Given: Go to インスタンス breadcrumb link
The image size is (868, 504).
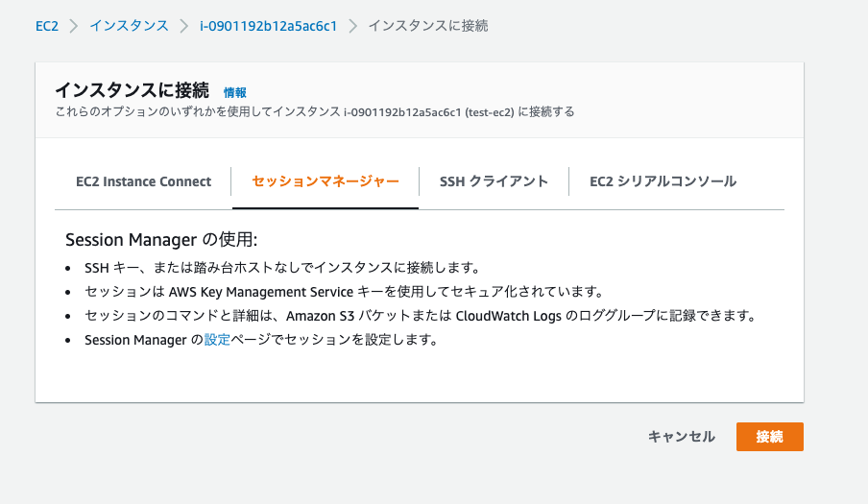Looking at the screenshot, I should click(129, 26).
